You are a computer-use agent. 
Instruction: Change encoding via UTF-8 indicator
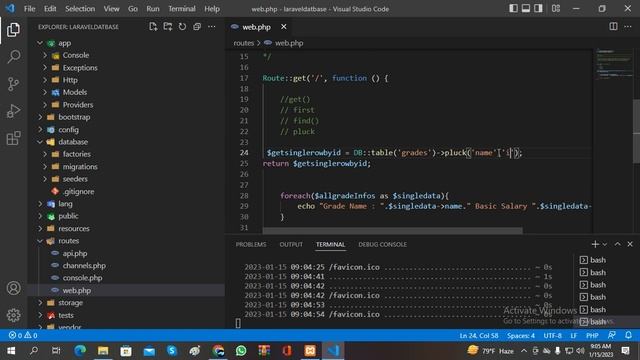pos(553,335)
